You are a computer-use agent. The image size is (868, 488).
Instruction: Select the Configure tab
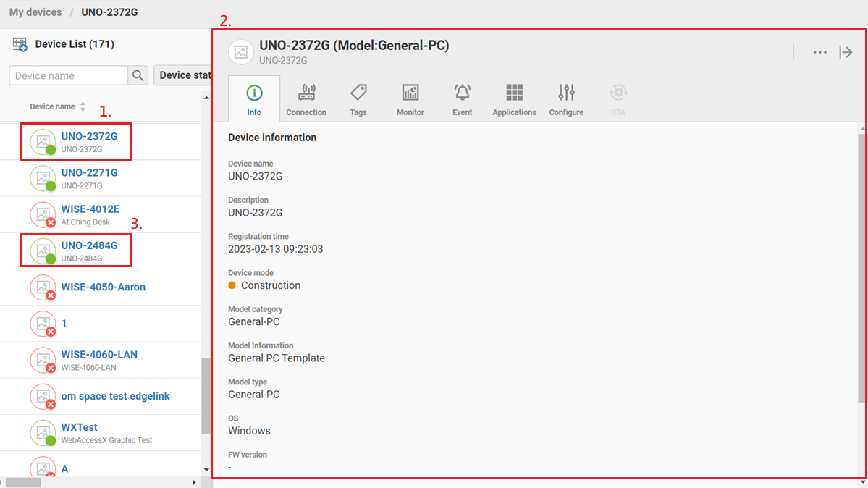click(566, 100)
